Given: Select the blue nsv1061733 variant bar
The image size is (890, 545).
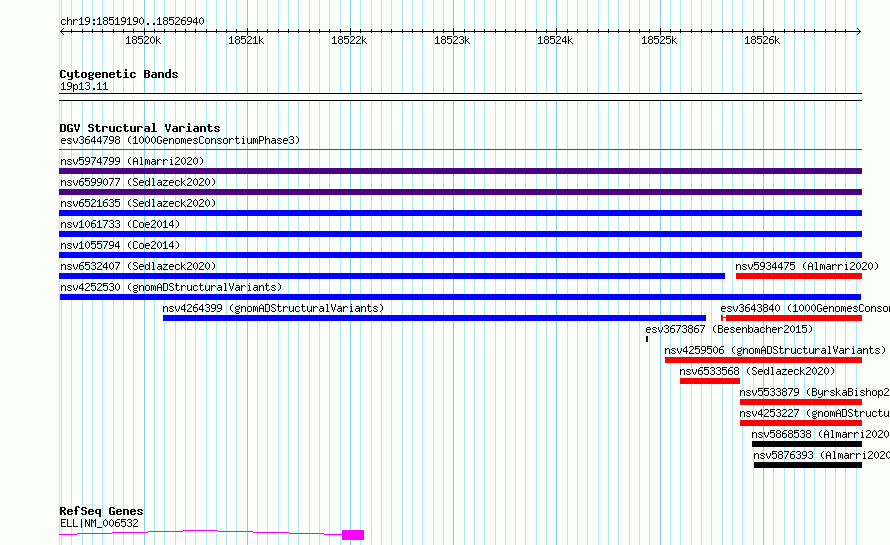Looking at the screenshot, I should point(460,234).
